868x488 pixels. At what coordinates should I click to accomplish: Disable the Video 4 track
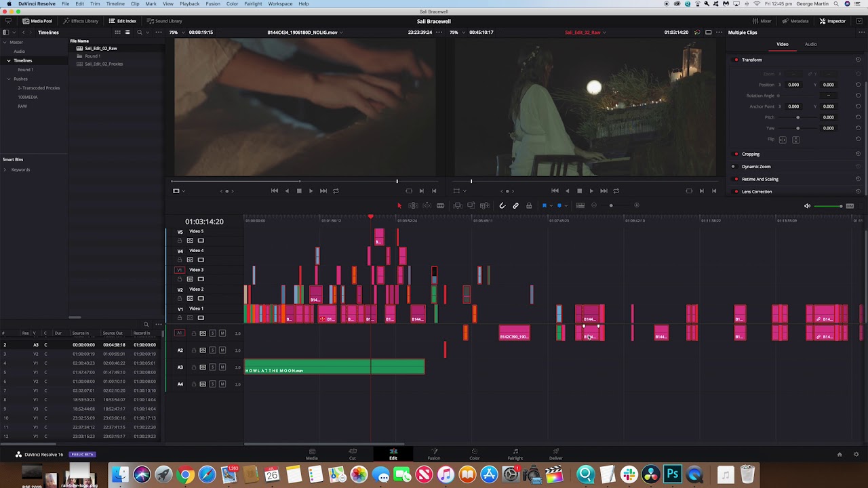click(x=201, y=260)
